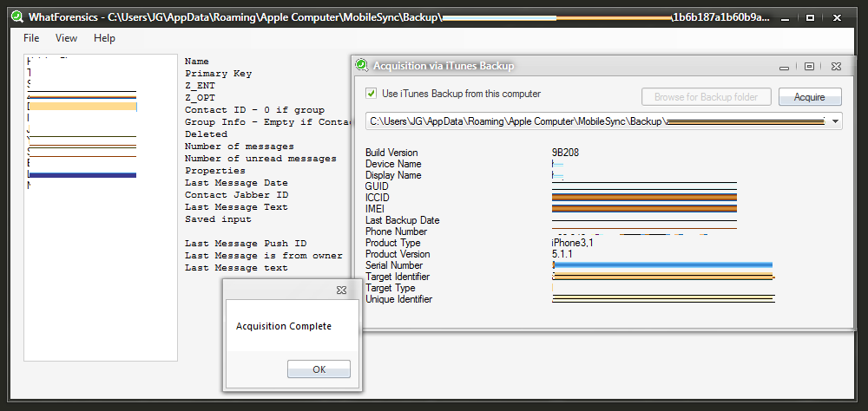
Task: Expand the backup path dropdown arrow
Action: pos(835,121)
